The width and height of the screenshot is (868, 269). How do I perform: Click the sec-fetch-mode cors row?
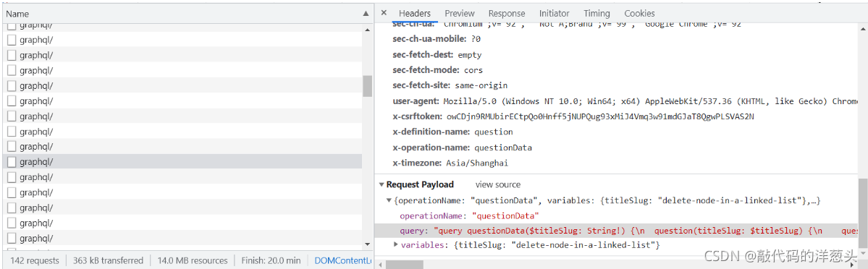click(437, 70)
